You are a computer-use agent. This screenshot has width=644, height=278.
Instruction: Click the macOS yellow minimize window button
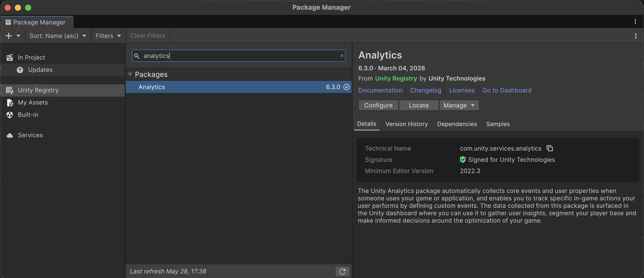(18, 8)
